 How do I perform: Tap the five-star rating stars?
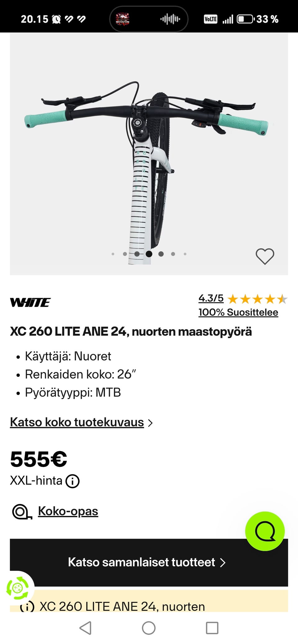pyautogui.click(x=257, y=299)
